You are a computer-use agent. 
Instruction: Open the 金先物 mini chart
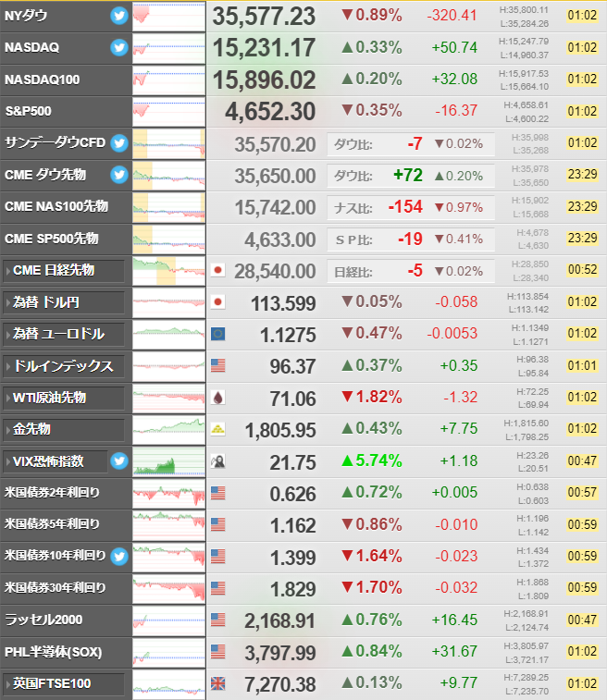(168, 429)
